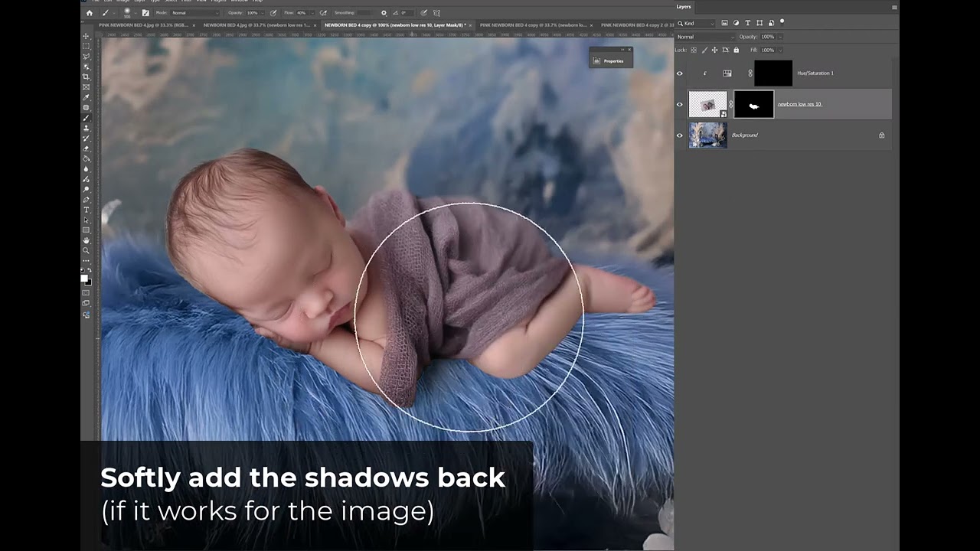Hide the newborn low res 10 layer
Viewport: 980px width, 551px height.
click(679, 104)
